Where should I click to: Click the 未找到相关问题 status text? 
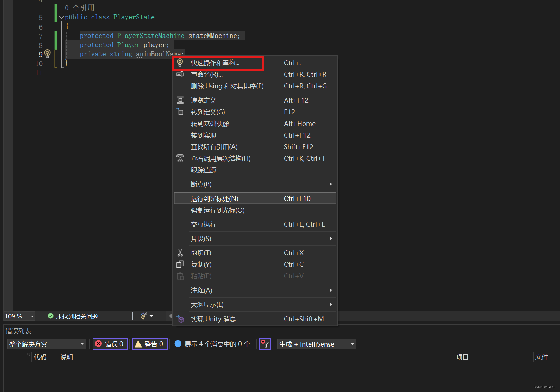click(77, 316)
